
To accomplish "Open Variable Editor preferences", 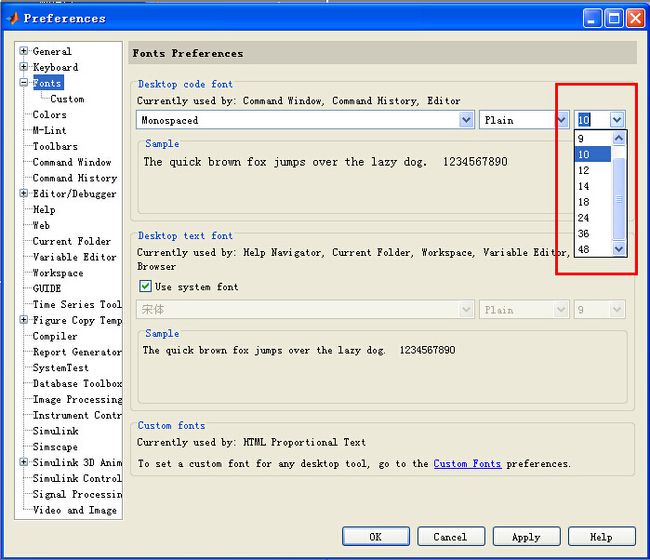I will (75, 257).
